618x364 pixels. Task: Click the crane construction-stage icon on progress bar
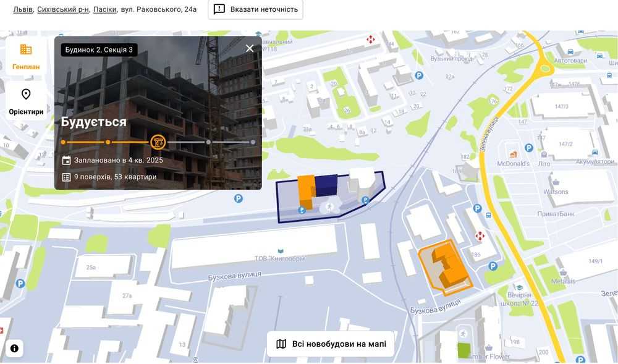[158, 142]
